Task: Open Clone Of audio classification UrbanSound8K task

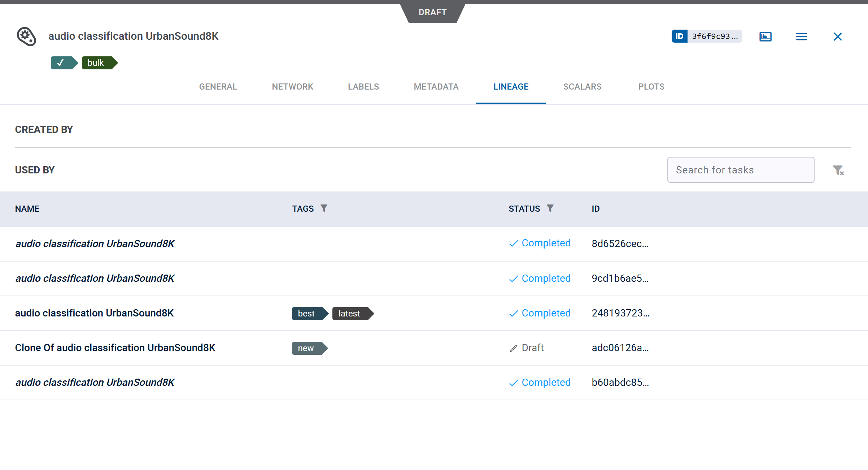Action: 115,348
